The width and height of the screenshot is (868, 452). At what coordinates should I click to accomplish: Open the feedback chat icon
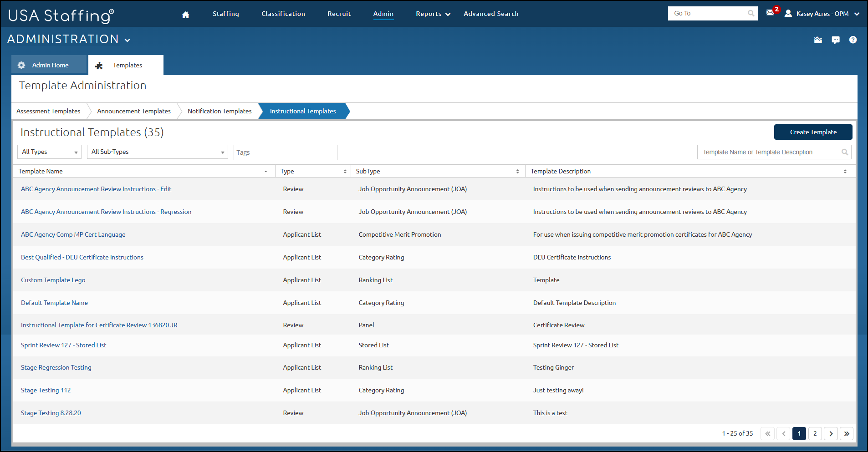(836, 40)
